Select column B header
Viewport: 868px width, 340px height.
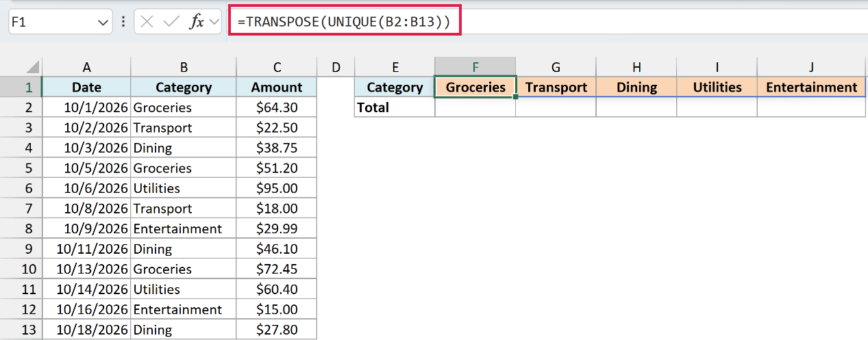184,67
